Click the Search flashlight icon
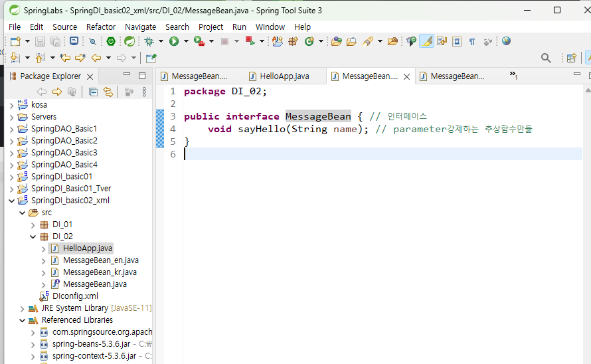The width and height of the screenshot is (591, 364). 369,41
